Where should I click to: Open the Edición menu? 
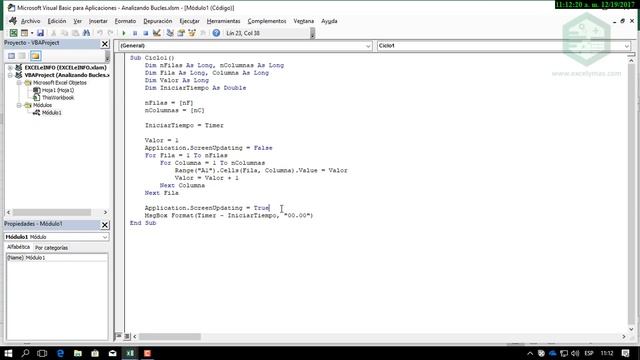(57, 21)
